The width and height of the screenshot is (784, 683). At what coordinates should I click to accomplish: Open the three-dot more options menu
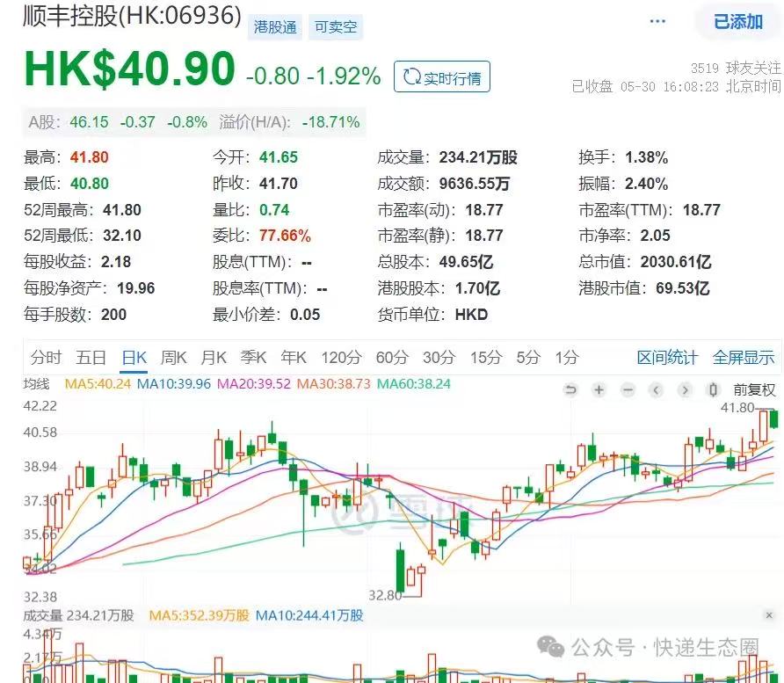coord(657,21)
